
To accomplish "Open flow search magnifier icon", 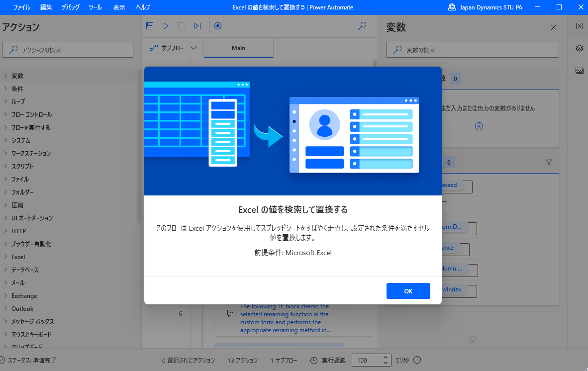I will tap(362, 26).
